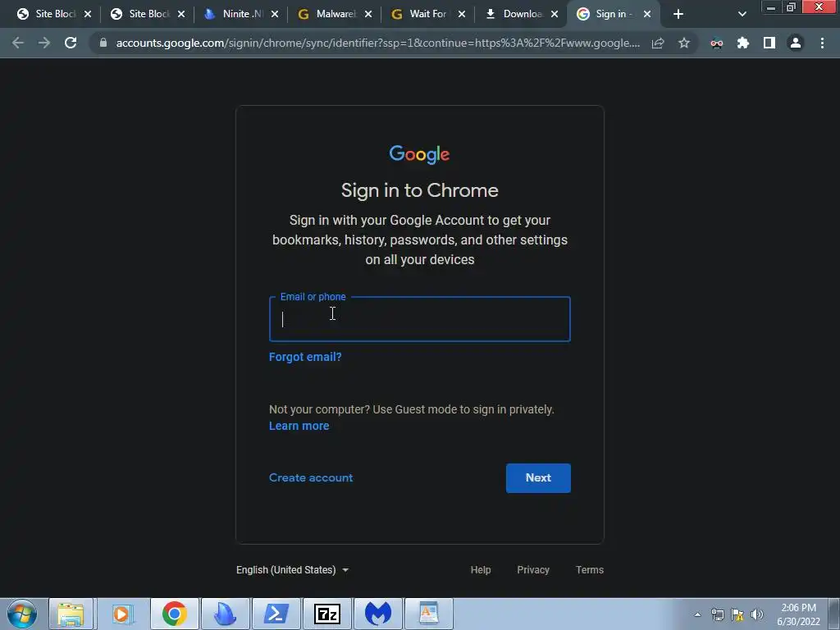
Task: Close the second Site Block tab
Action: tap(181, 14)
